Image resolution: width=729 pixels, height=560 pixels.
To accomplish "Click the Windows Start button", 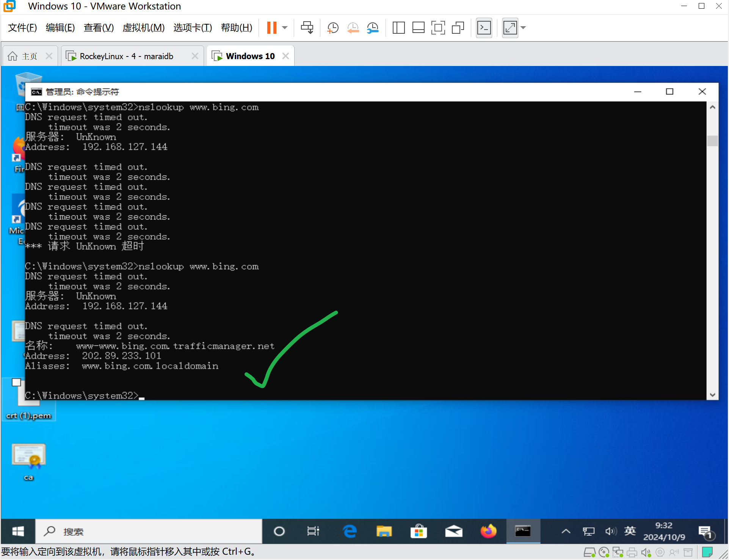I will (18, 531).
